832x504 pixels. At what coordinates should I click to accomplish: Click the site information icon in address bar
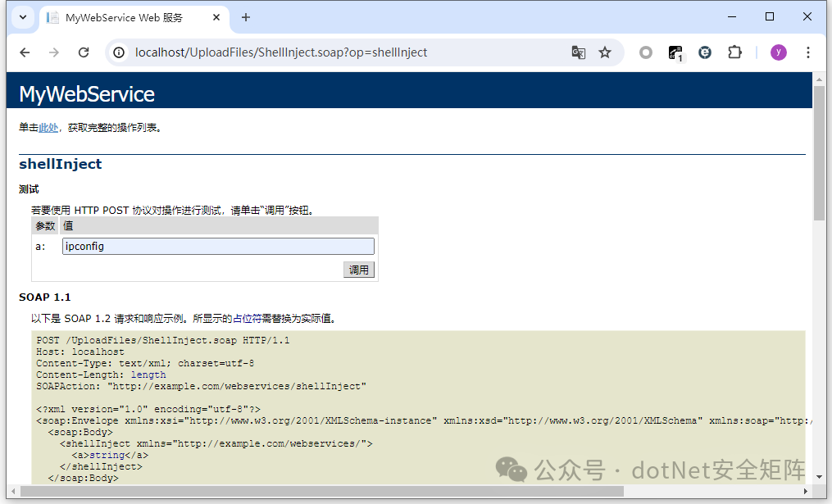tap(120, 52)
